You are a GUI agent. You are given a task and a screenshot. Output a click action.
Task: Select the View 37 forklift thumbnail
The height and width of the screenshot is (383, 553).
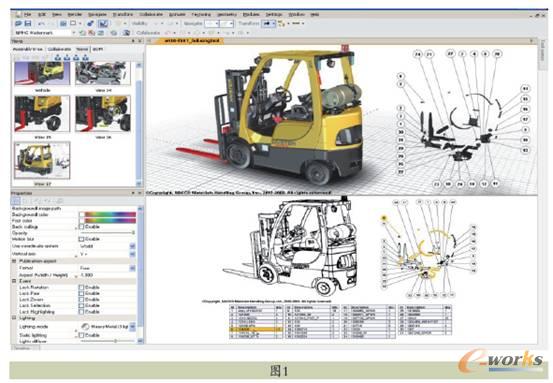[42, 160]
